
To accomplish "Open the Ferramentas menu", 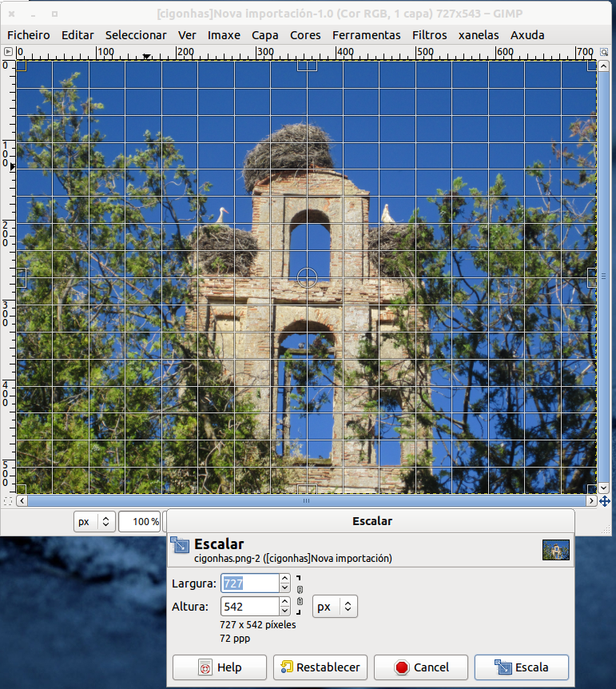I will click(x=366, y=35).
